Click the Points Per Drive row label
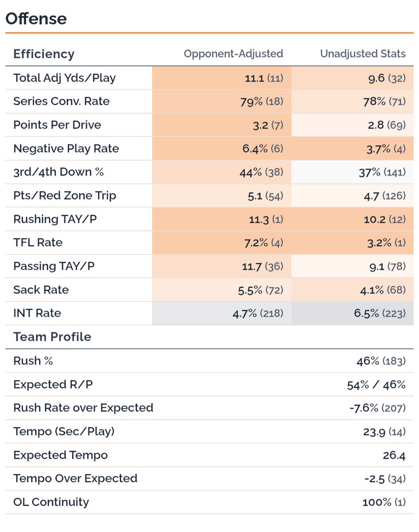The image size is (419, 532). (x=57, y=125)
